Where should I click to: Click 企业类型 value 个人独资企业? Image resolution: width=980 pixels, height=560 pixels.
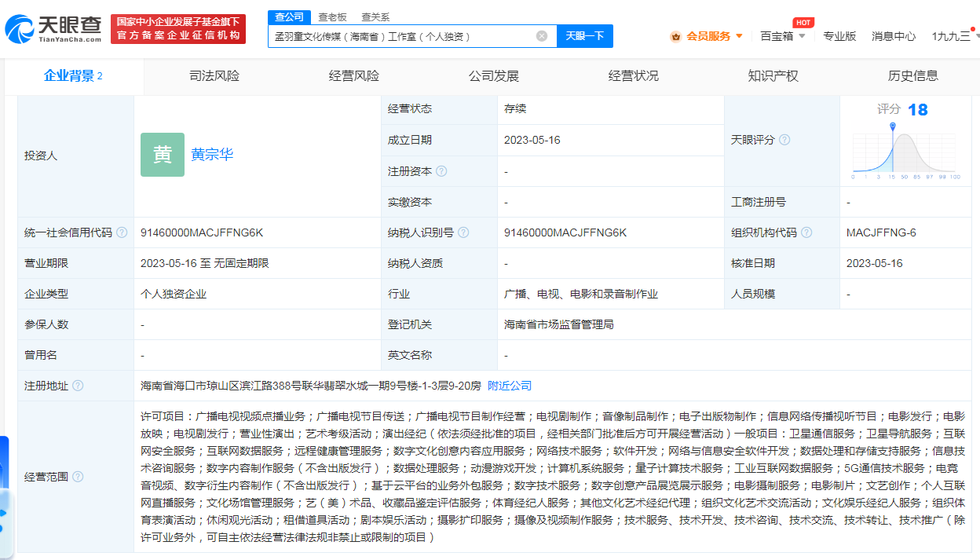pyautogui.click(x=174, y=294)
